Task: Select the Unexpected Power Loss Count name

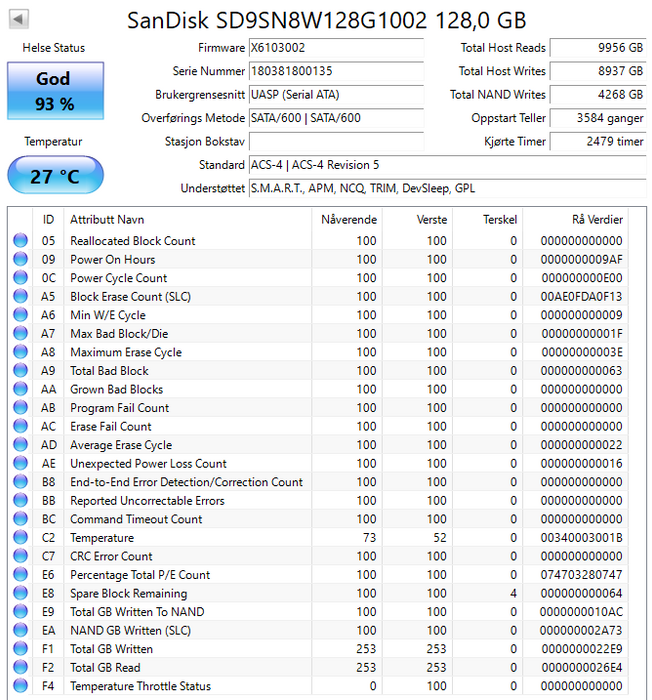Action: tap(148, 463)
